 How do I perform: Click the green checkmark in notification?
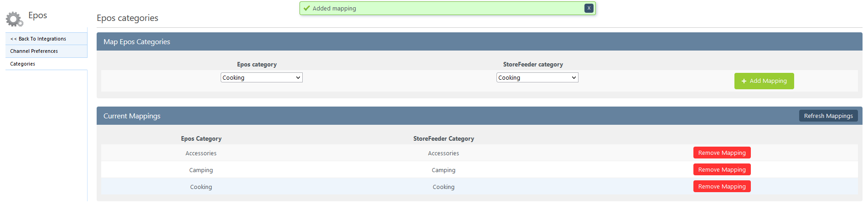click(307, 8)
